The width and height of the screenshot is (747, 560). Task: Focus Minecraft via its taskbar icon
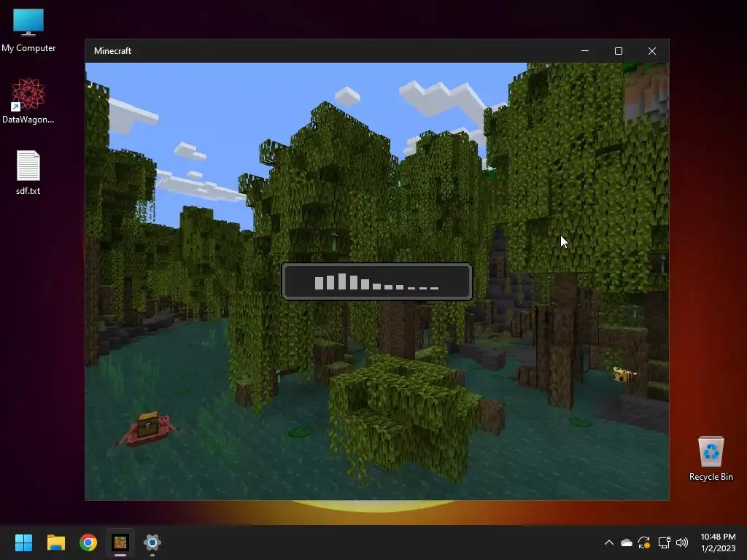(120, 542)
